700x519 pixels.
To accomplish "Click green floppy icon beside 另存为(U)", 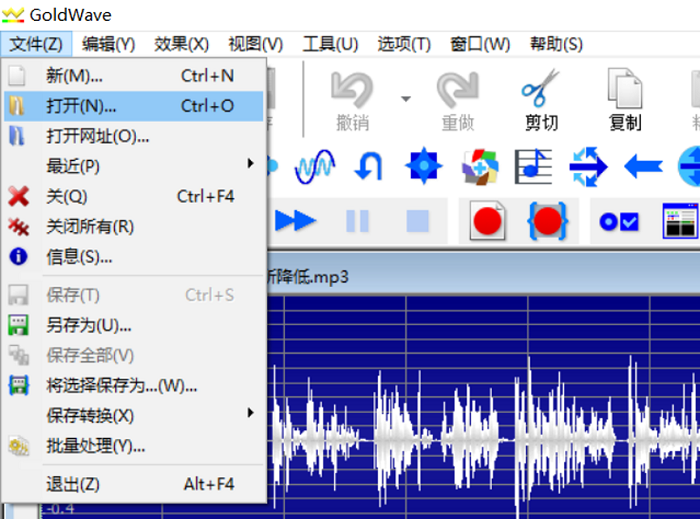I will 18,325.
